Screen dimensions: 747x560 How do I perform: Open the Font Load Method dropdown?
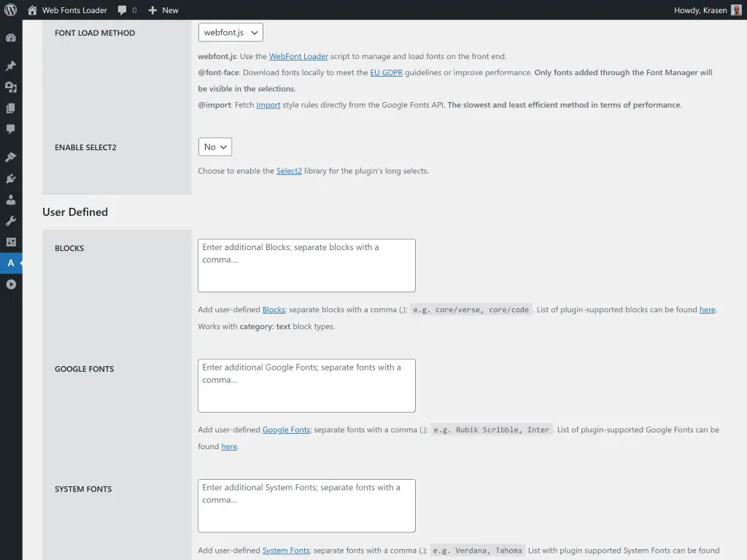tap(231, 32)
